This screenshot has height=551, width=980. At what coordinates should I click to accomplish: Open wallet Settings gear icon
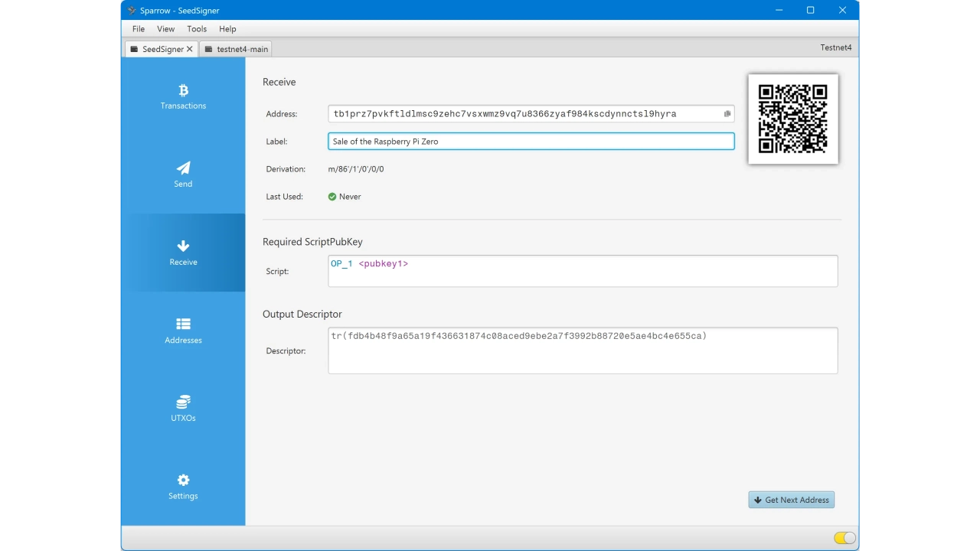tap(183, 481)
